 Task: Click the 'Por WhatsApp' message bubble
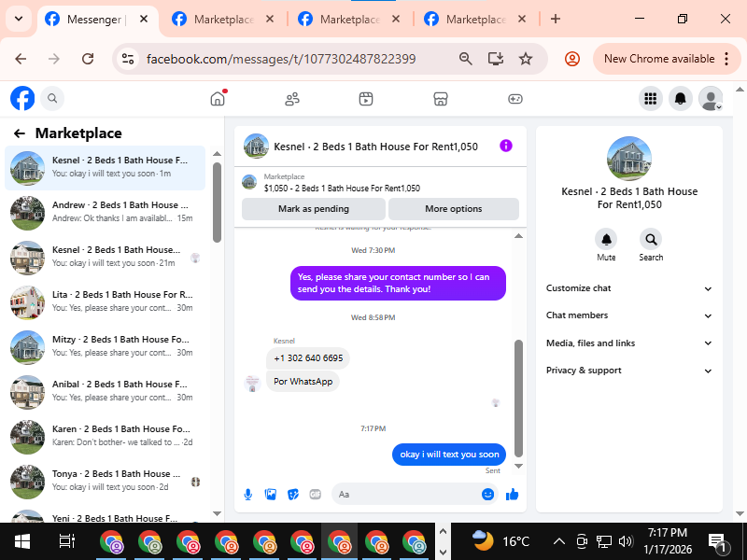point(303,382)
